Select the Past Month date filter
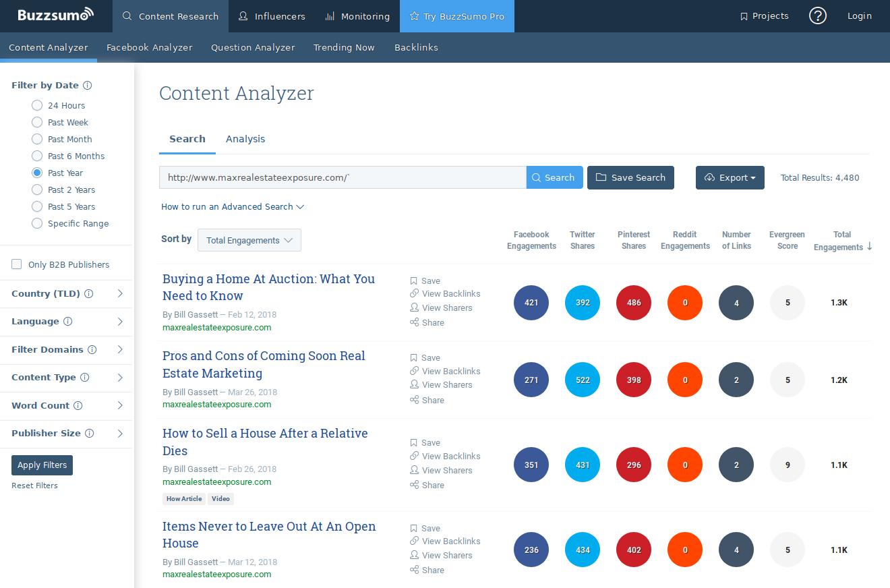Screen dimensions: 890x588 (x=37, y=140)
